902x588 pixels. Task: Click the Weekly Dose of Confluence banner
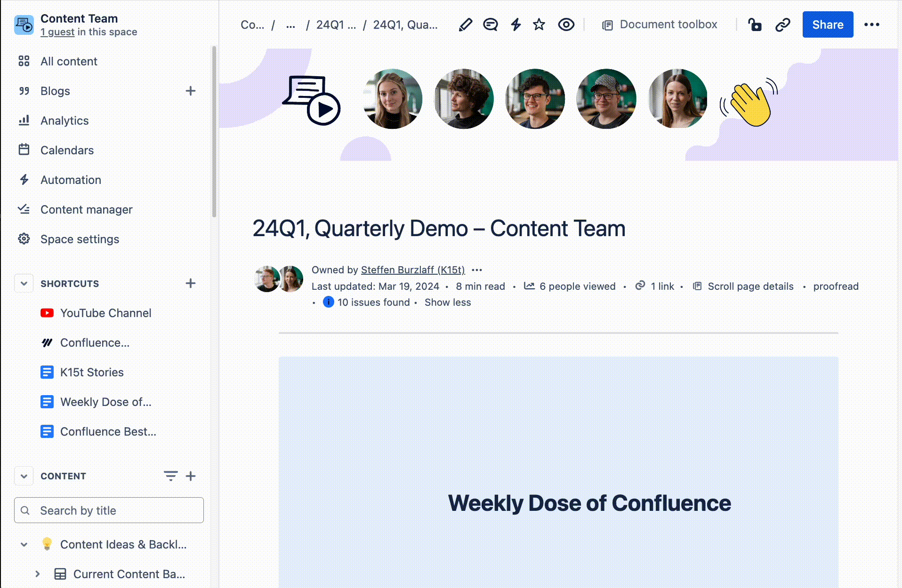click(558, 472)
